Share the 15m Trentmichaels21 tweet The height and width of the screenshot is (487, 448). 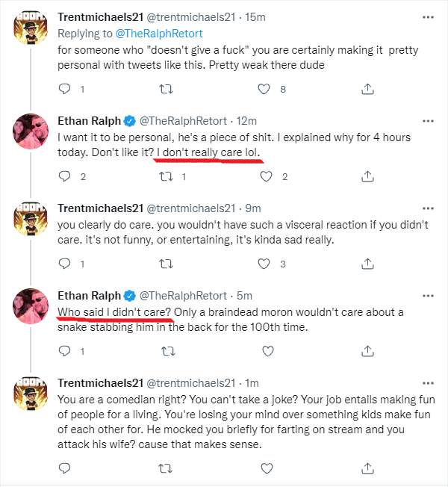click(367, 89)
